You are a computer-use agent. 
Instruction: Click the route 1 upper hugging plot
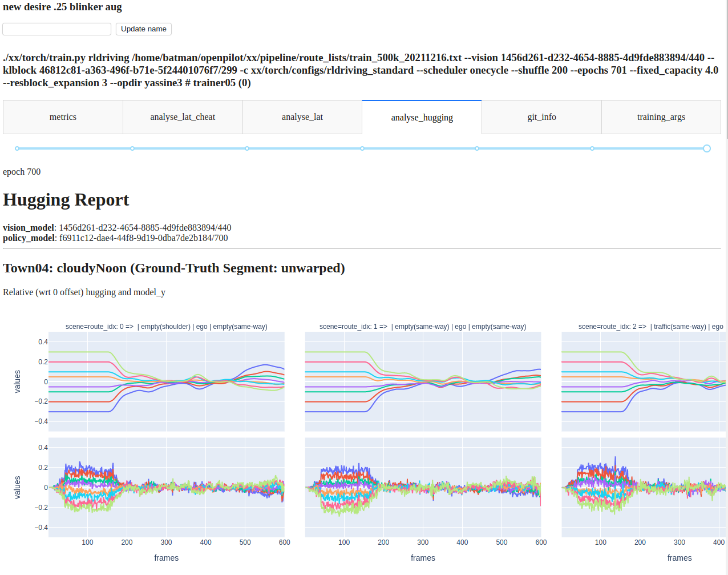click(x=423, y=381)
